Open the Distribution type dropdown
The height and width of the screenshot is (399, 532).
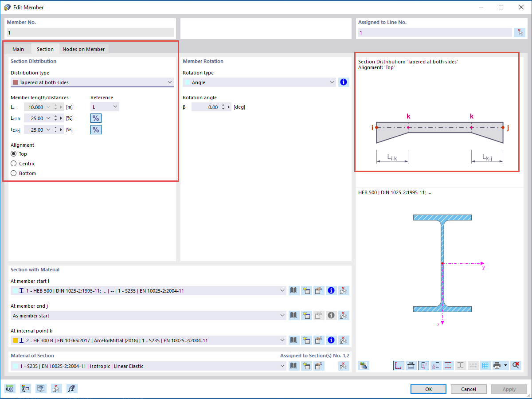pyautogui.click(x=92, y=82)
